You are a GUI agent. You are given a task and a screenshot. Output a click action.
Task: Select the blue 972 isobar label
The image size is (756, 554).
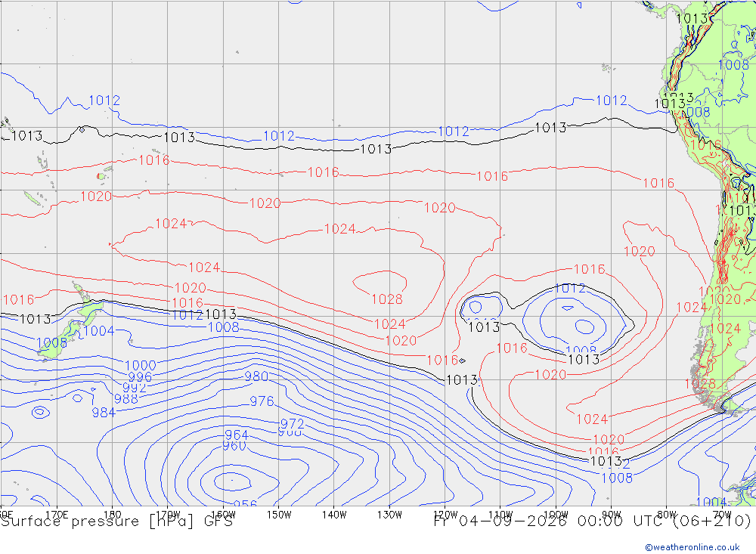(x=292, y=424)
